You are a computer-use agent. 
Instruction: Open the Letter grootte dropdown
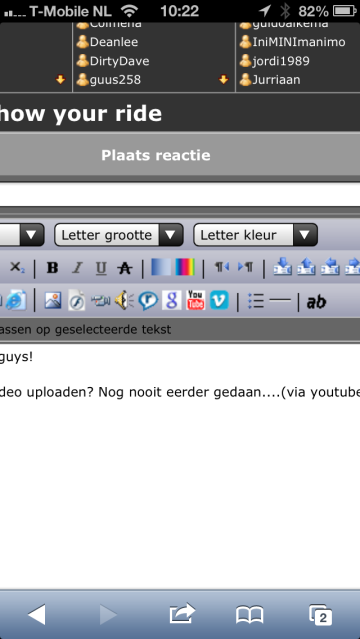[119, 235]
